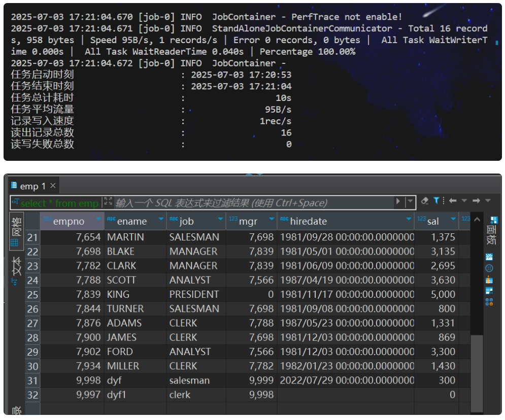This screenshot has height=420, width=505.
Task: Click the back navigation arrow in filter bar
Action: pos(453,201)
